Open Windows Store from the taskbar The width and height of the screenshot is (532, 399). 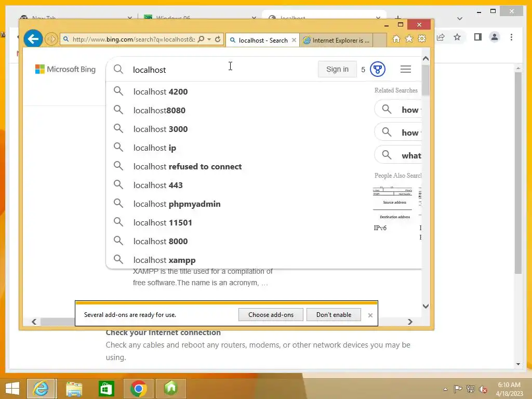click(106, 389)
